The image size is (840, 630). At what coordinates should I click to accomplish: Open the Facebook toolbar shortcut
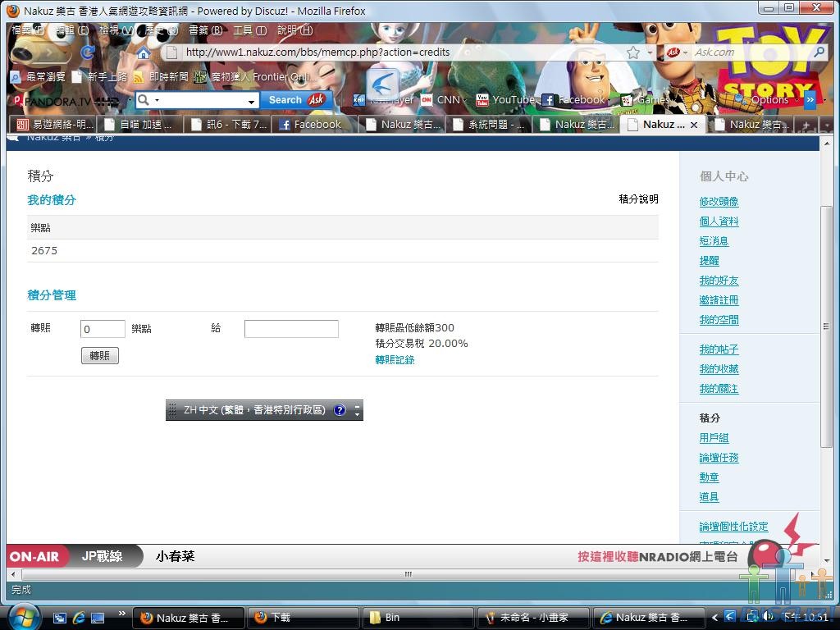[x=578, y=100]
